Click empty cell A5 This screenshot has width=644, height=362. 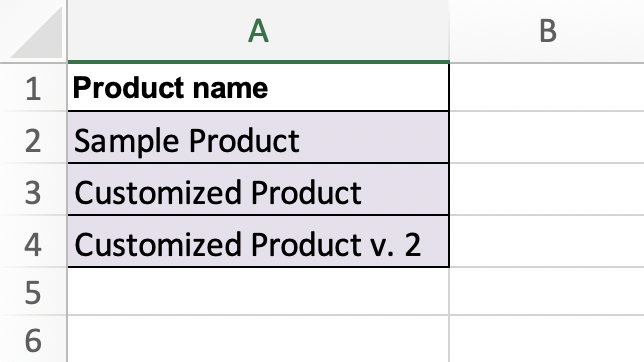[x=258, y=291]
